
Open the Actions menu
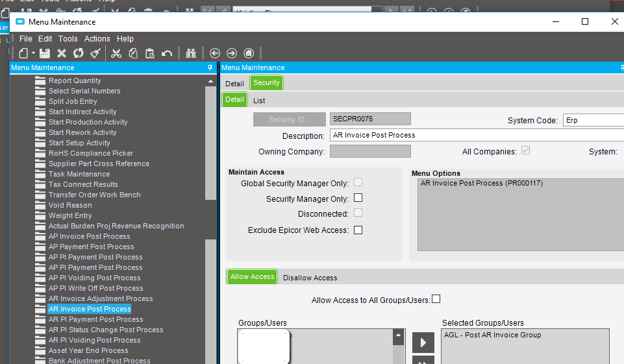point(97,38)
